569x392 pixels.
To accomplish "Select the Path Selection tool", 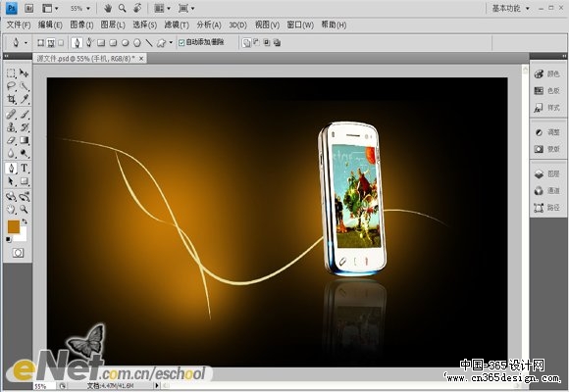I will click(x=11, y=181).
